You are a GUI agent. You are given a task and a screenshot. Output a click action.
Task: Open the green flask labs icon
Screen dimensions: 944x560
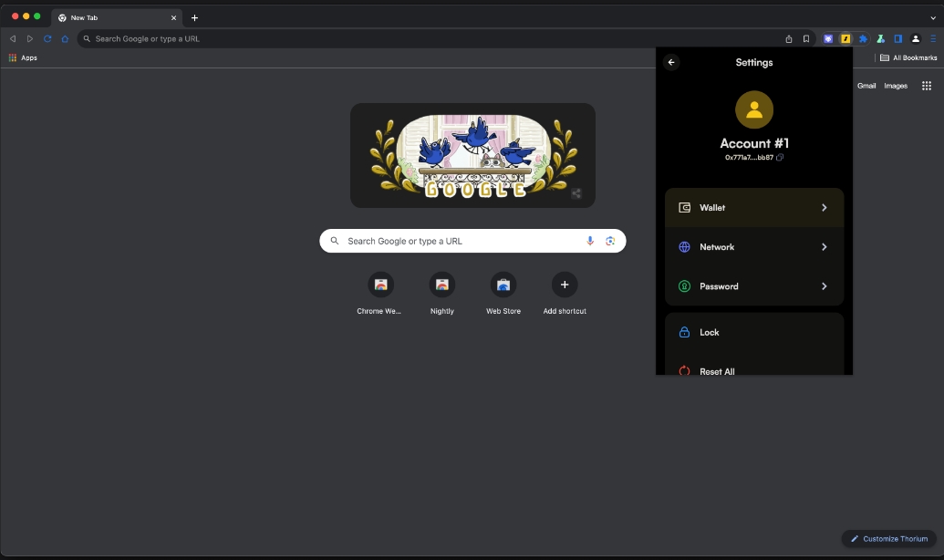click(x=881, y=38)
